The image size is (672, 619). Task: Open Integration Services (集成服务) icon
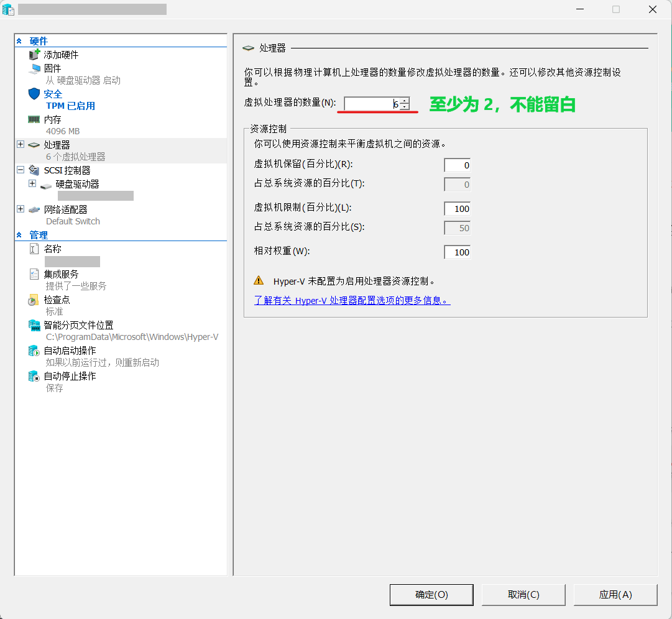[34, 274]
